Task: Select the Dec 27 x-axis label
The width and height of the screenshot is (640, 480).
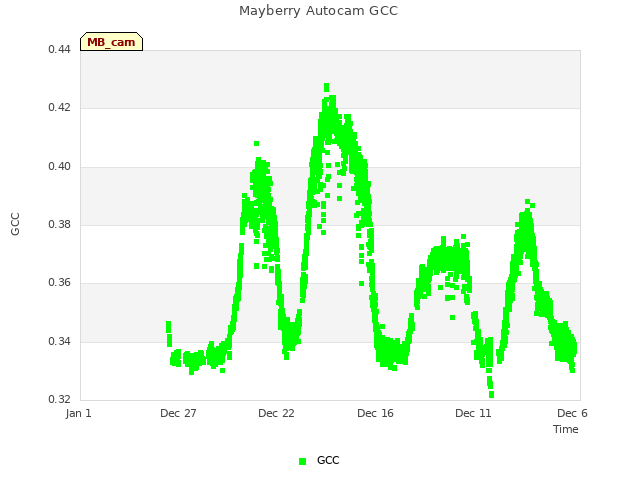Action: coord(178,413)
